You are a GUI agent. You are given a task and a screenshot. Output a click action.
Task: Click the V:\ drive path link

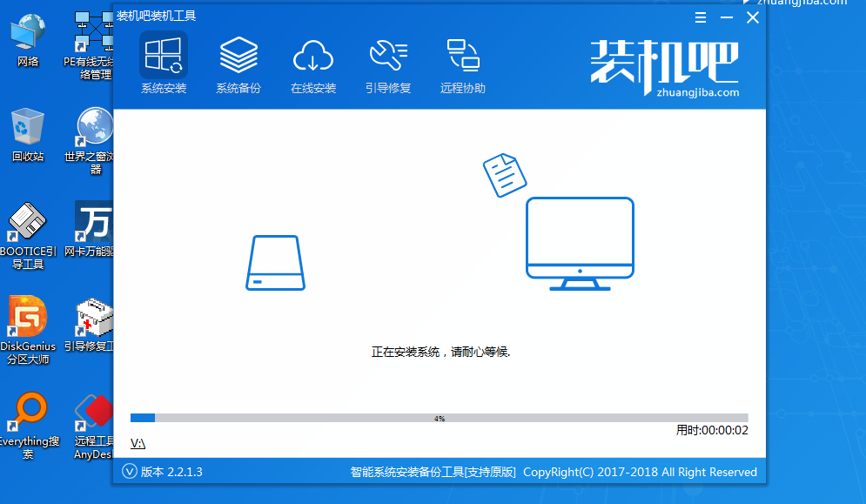pos(138,443)
